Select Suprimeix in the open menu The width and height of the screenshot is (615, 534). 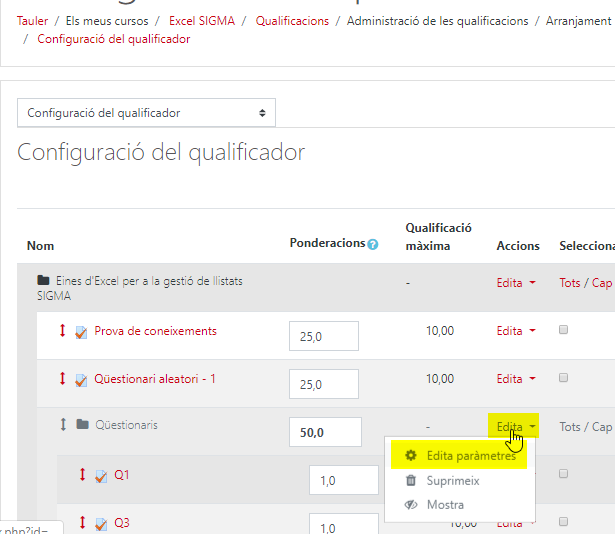(x=452, y=481)
